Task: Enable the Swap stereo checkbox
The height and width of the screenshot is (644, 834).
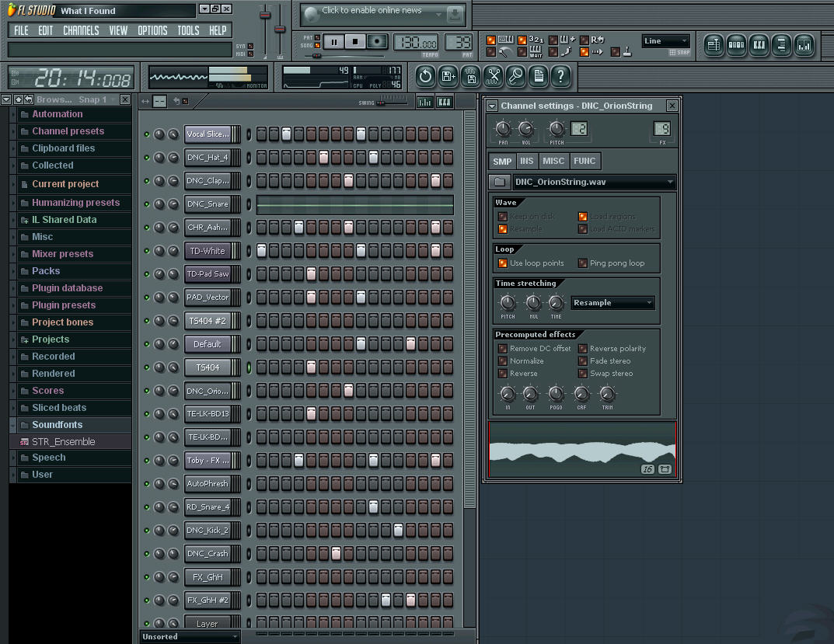Action: point(583,374)
